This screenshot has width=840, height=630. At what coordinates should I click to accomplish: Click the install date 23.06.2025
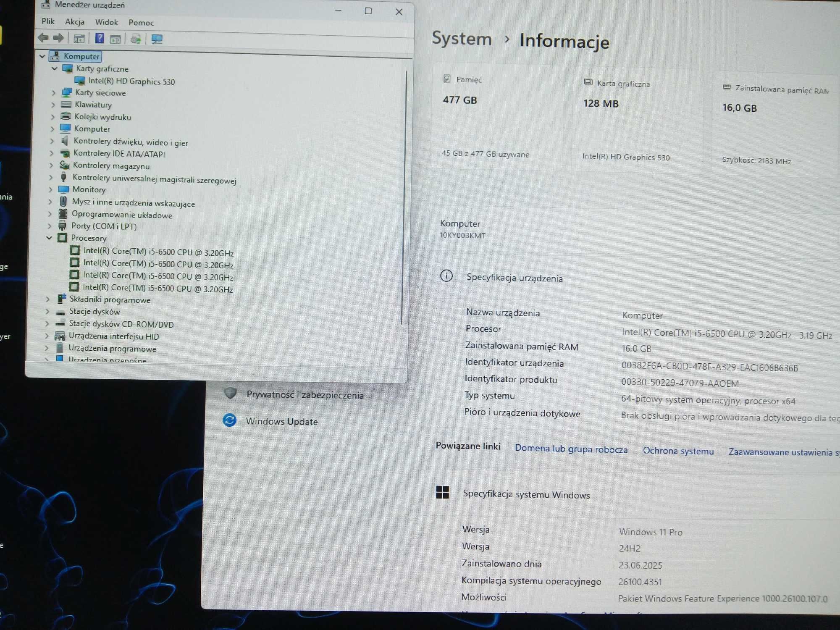(640, 565)
